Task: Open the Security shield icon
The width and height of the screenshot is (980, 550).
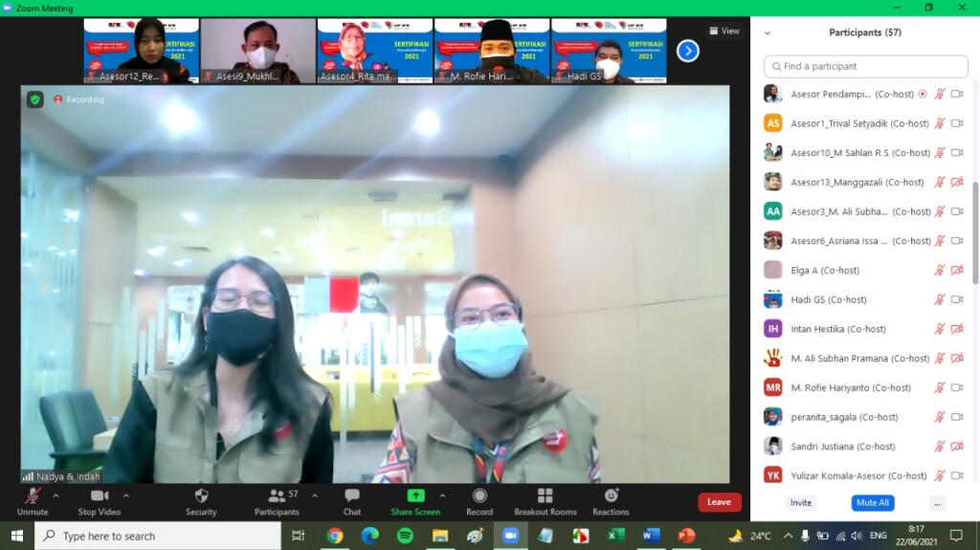Action: (201, 496)
